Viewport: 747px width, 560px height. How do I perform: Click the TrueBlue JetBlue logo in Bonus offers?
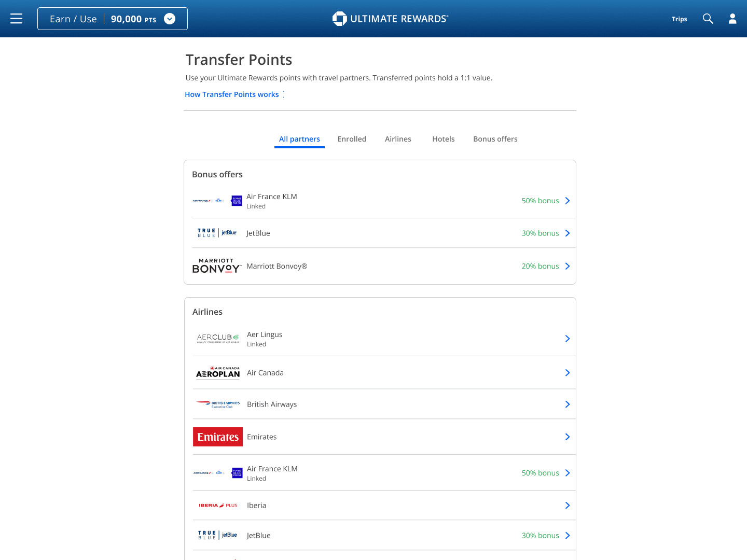coord(217,233)
